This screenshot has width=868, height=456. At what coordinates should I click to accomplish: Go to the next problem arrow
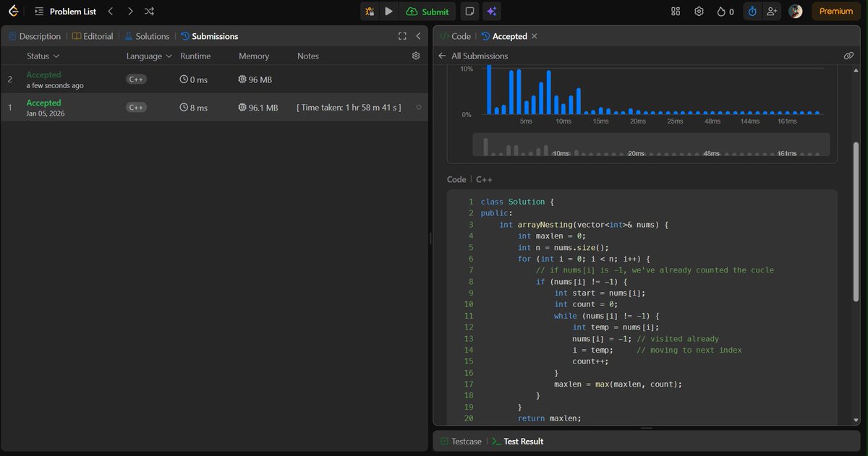tap(129, 12)
